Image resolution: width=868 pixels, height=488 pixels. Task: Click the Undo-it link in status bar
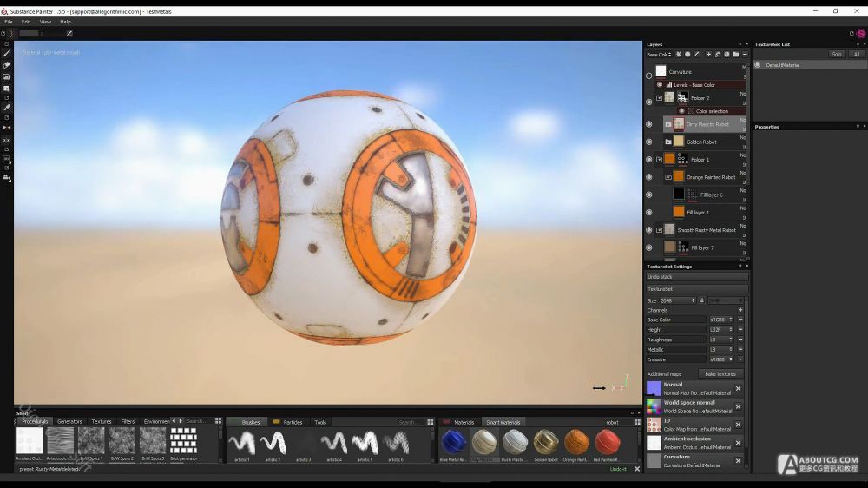pyautogui.click(x=618, y=469)
